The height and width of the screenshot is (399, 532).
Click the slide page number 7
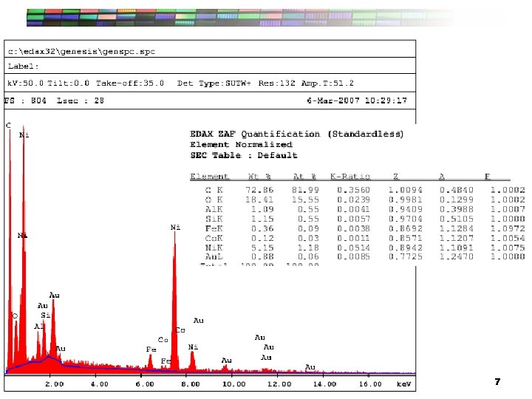pyautogui.click(x=497, y=382)
